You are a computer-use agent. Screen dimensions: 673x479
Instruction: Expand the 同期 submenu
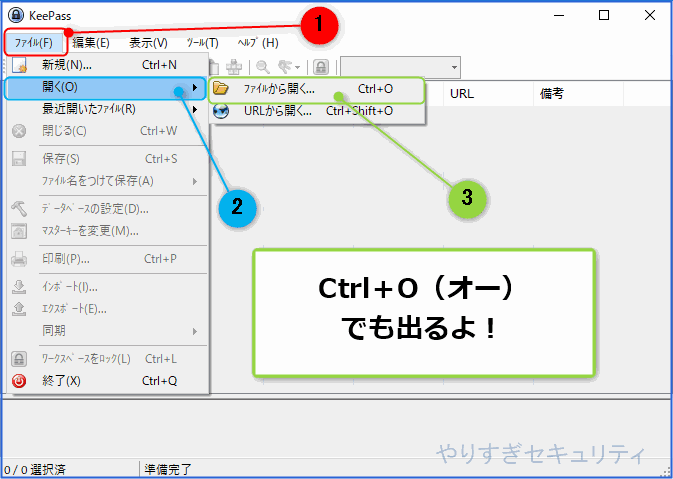pyautogui.click(x=107, y=331)
